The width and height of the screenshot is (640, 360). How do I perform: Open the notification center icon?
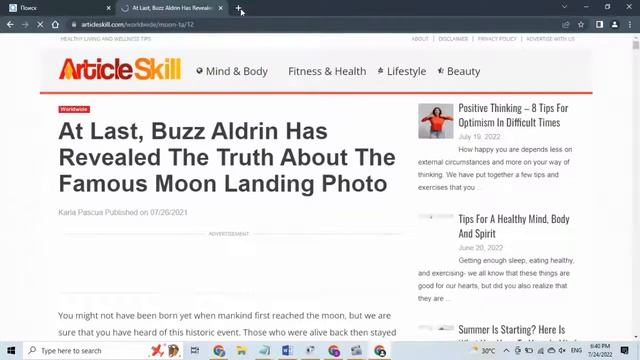click(x=624, y=351)
